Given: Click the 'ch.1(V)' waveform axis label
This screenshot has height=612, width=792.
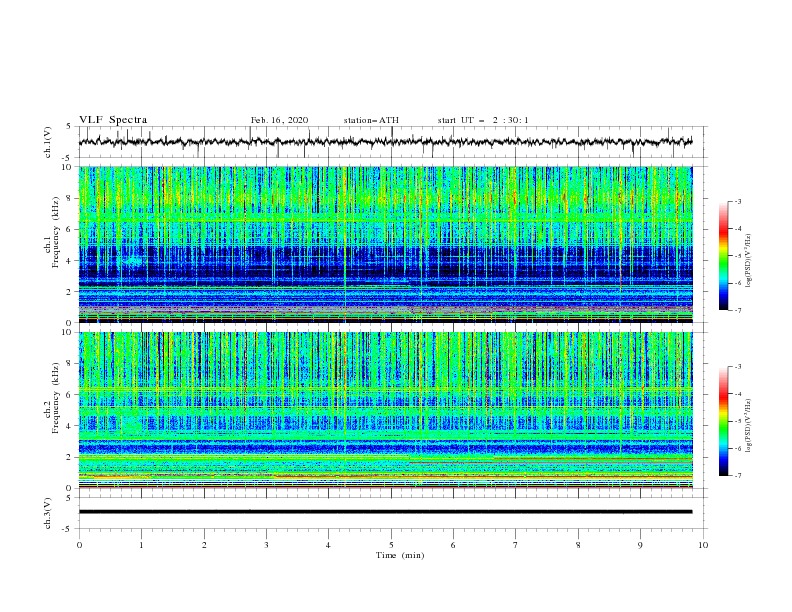Looking at the screenshot, I should click(x=48, y=142).
